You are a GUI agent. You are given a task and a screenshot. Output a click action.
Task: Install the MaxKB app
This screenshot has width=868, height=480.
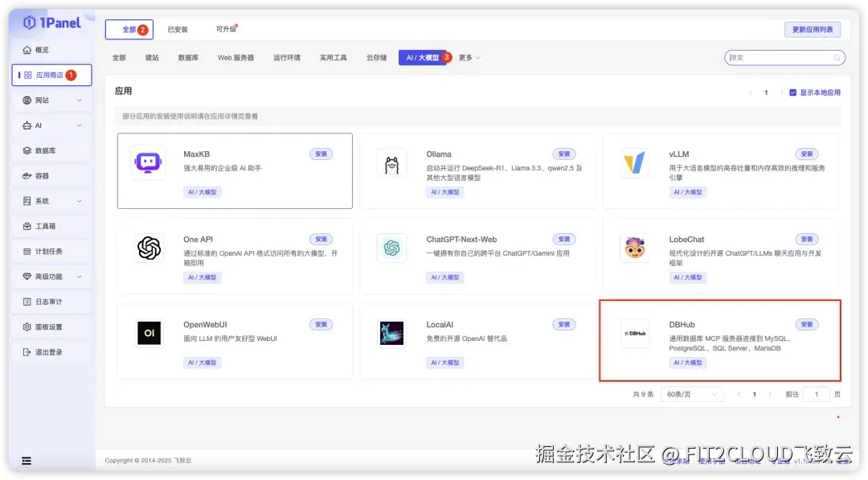coord(321,154)
